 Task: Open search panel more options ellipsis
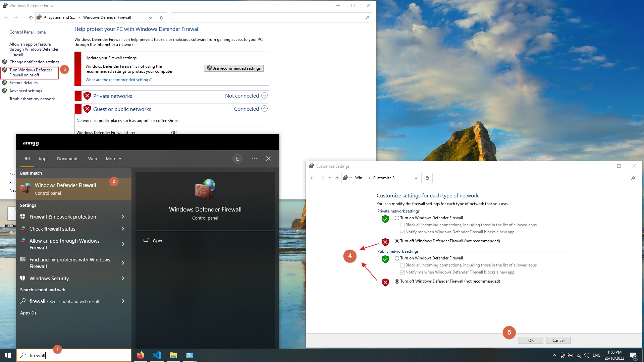point(254,159)
